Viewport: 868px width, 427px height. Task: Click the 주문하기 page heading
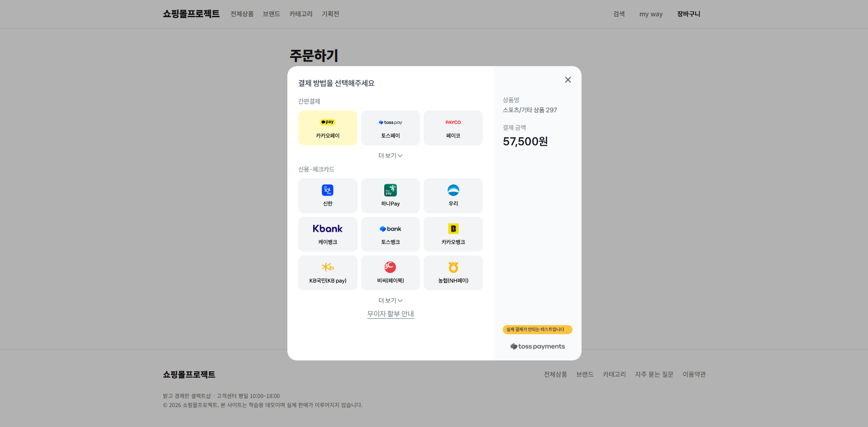[x=314, y=56]
